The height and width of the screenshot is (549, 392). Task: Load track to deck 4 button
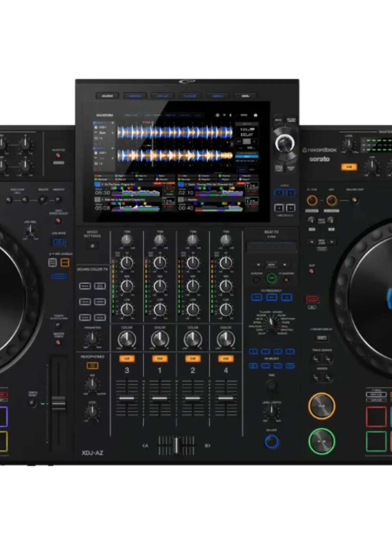pos(291,208)
